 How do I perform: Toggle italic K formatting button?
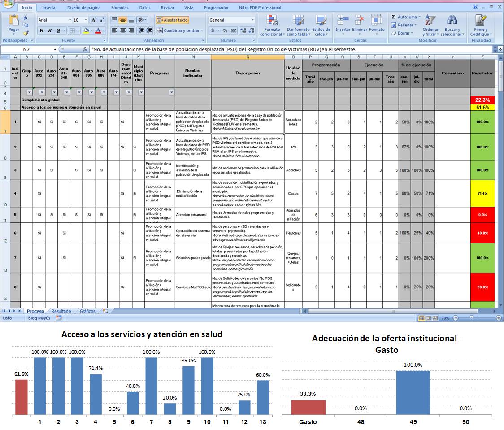point(50,30)
